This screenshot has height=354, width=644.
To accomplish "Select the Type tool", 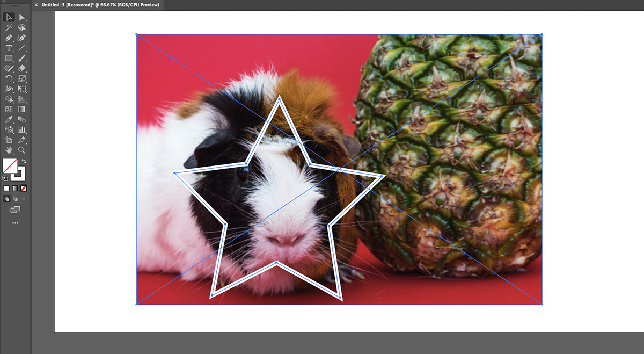I will tap(9, 48).
